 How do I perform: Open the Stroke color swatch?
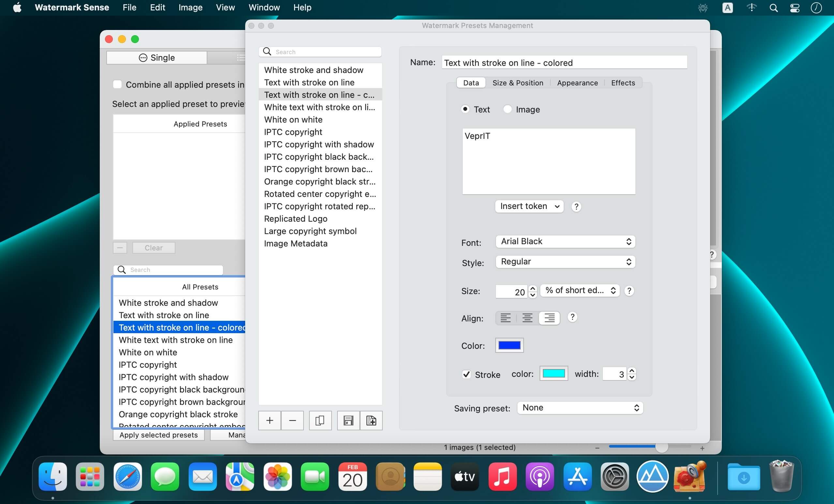point(554,373)
